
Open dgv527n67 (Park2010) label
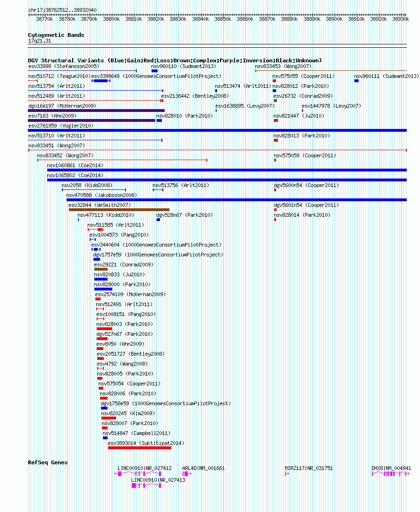coord(124,334)
